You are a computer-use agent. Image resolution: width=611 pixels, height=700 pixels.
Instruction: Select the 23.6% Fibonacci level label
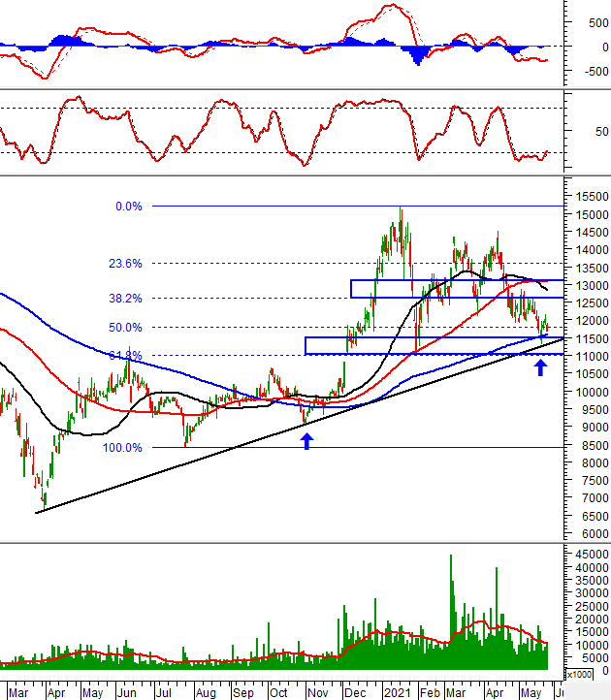pyautogui.click(x=125, y=264)
